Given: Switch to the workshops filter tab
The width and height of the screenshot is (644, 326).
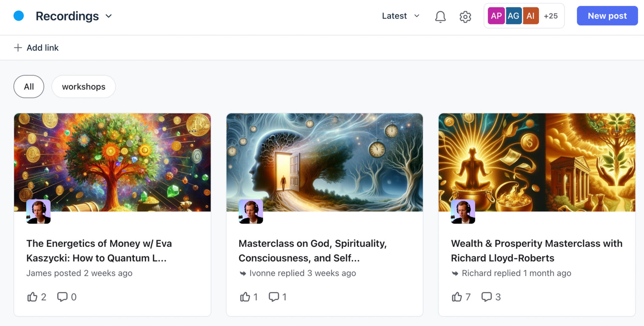Looking at the screenshot, I should pyautogui.click(x=84, y=87).
